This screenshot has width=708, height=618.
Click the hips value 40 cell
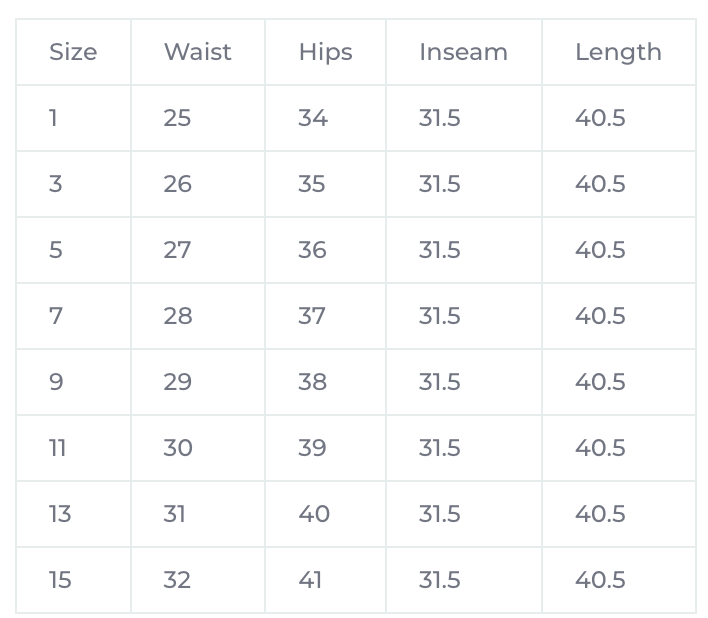(x=314, y=514)
